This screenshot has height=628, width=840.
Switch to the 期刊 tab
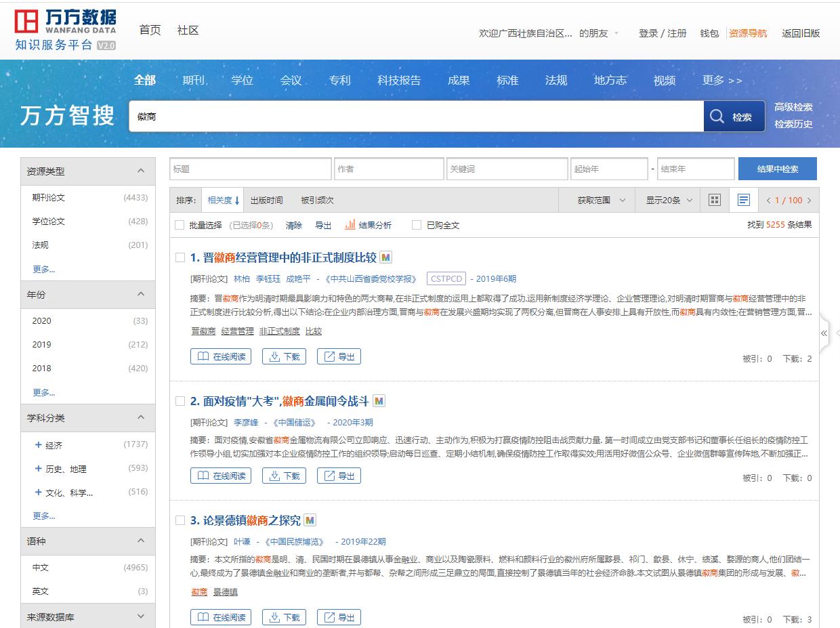click(x=193, y=80)
